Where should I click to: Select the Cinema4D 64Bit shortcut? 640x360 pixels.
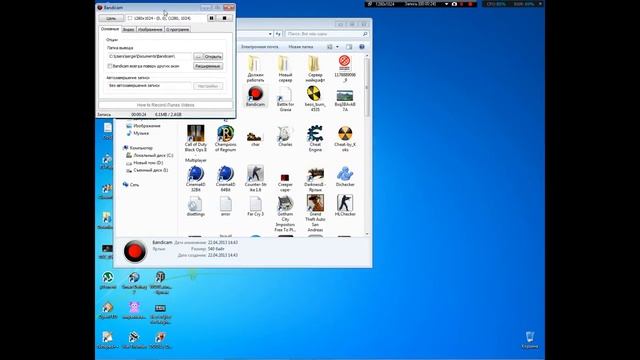point(225,179)
